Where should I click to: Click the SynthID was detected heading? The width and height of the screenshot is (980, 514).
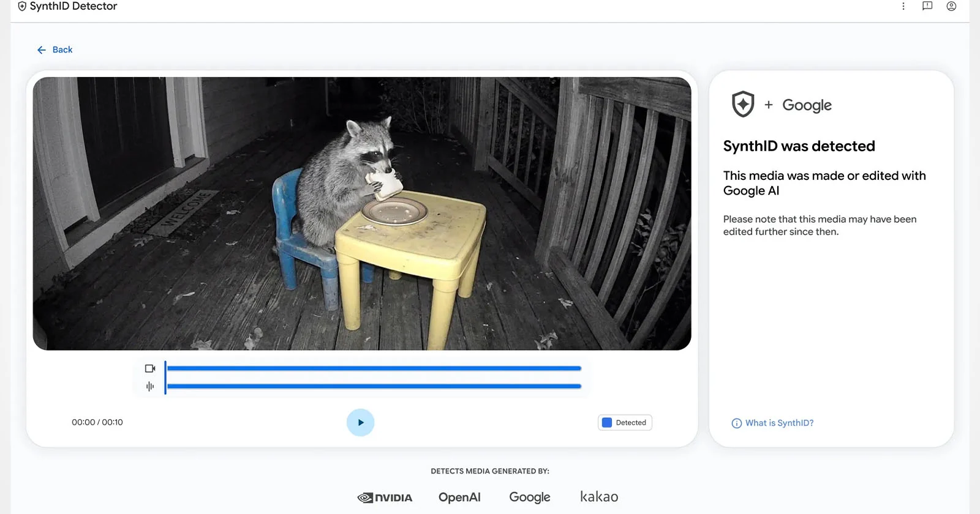(x=799, y=146)
